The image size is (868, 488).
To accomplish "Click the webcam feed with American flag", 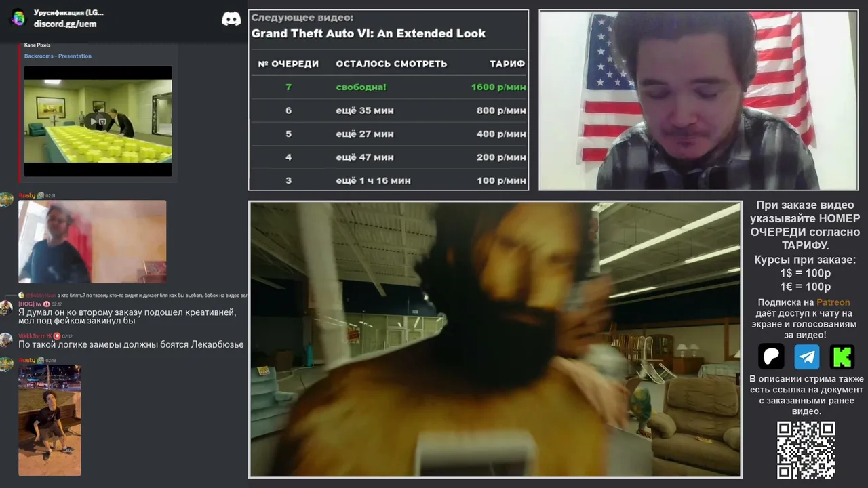I will pos(698,100).
